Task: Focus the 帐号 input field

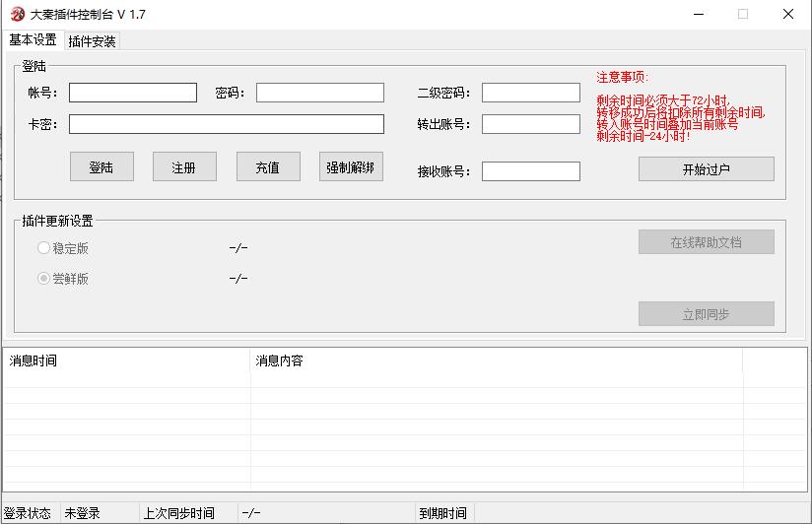Action: coord(133,93)
